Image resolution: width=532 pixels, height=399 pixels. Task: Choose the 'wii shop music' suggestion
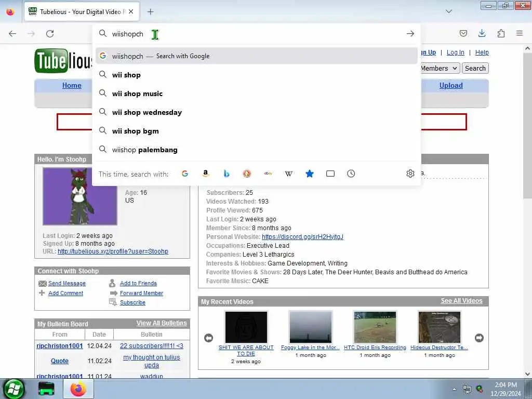click(257, 94)
